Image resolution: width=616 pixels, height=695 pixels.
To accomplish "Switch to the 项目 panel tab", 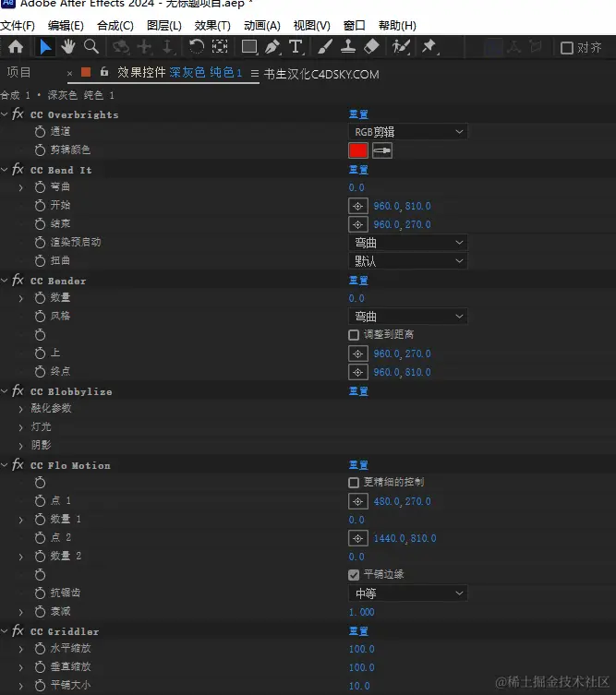I will (18, 72).
